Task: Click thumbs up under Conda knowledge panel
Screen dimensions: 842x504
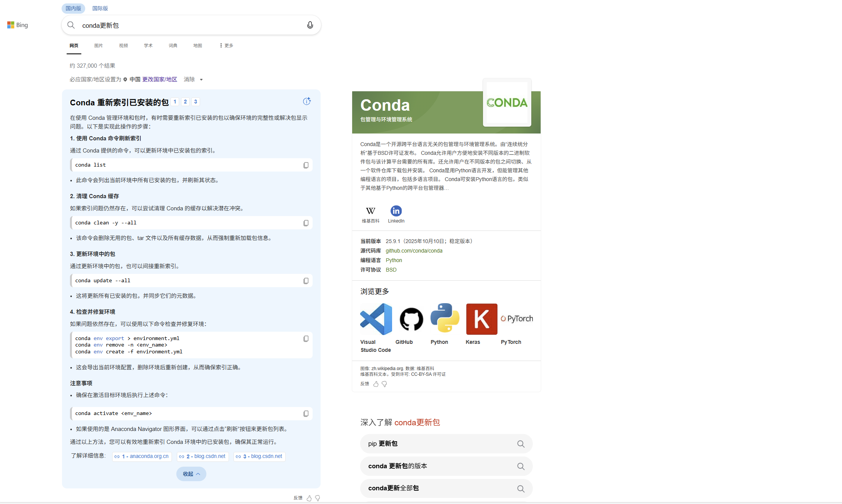Action: (376, 384)
